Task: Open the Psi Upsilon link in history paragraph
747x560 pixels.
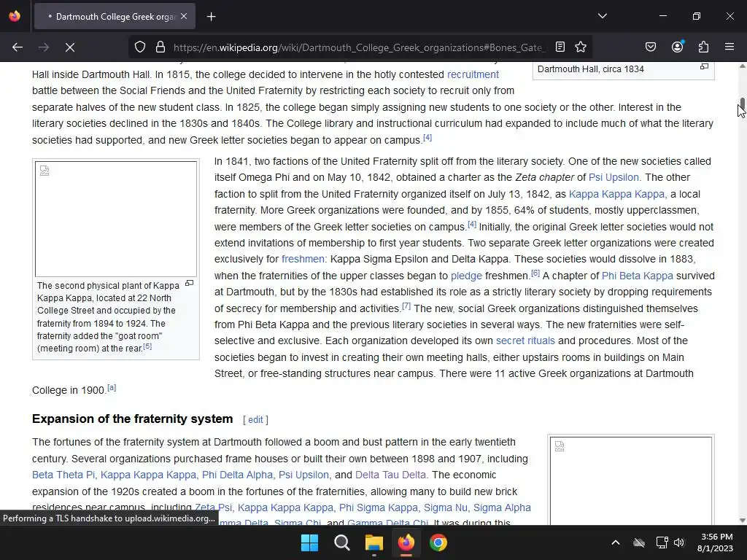Action: coord(614,177)
